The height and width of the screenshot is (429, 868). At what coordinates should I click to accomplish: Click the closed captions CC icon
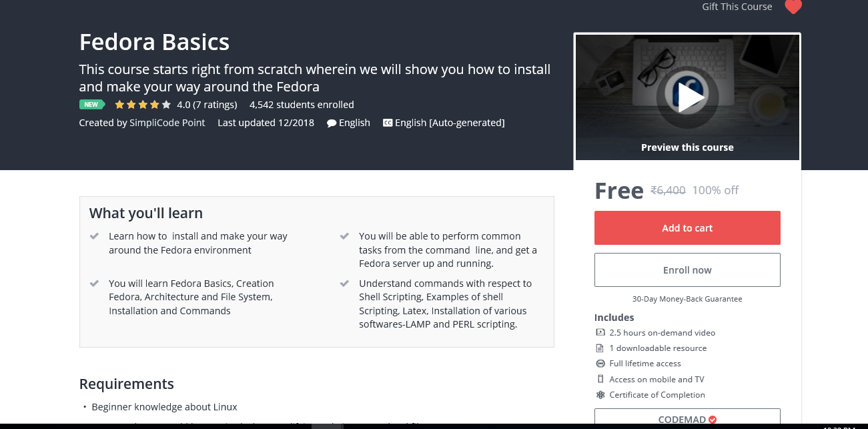[388, 123]
